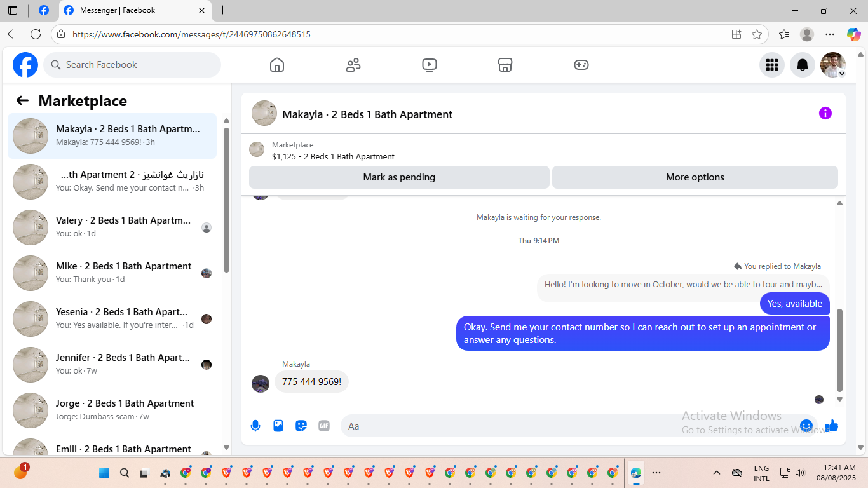Open the Edge Settings and more menu
The image size is (868, 488).
(830, 34)
